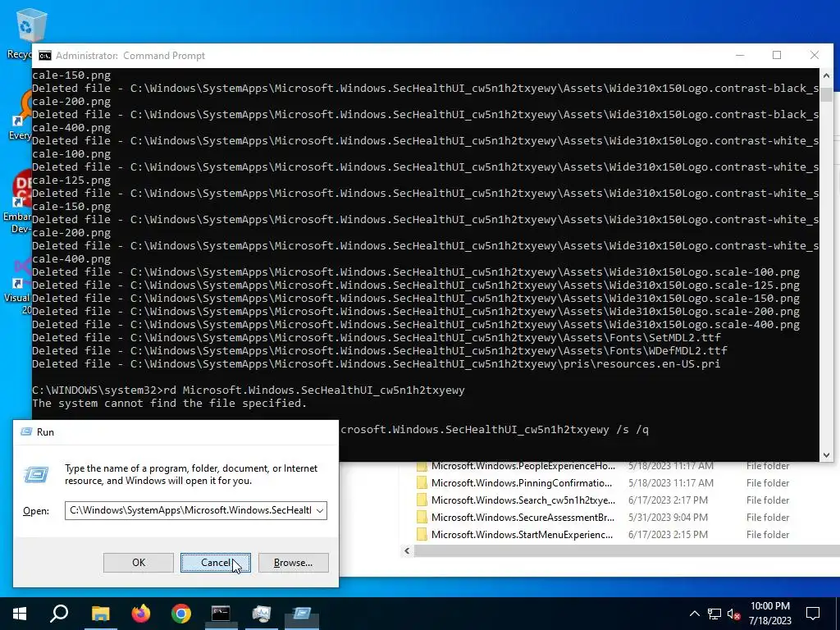Image resolution: width=840 pixels, height=630 pixels.
Task: Open the Run dialog path dropdown arrow
Action: coord(320,510)
